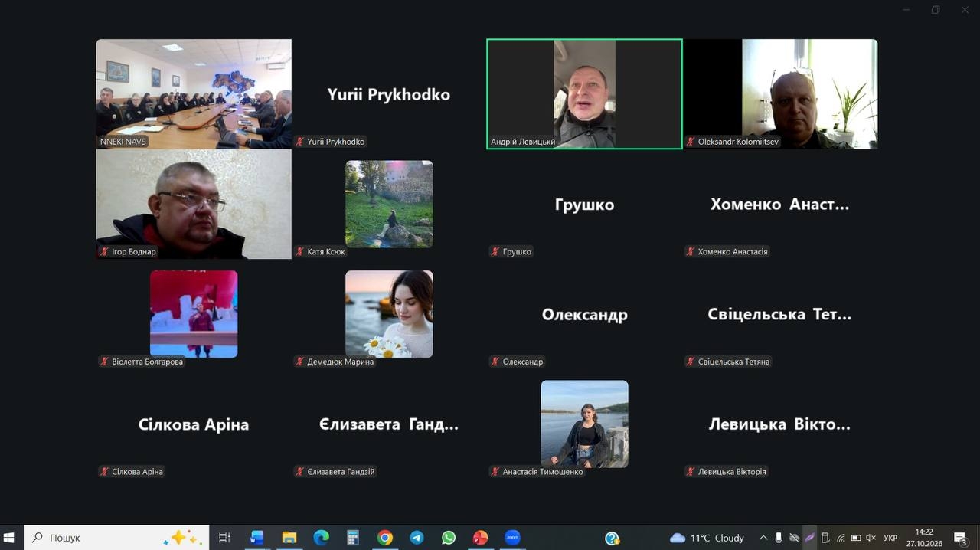Screen dimensions: 980x550
Task: Select the large Сілкова Аріна name tile
Action: tap(194, 424)
